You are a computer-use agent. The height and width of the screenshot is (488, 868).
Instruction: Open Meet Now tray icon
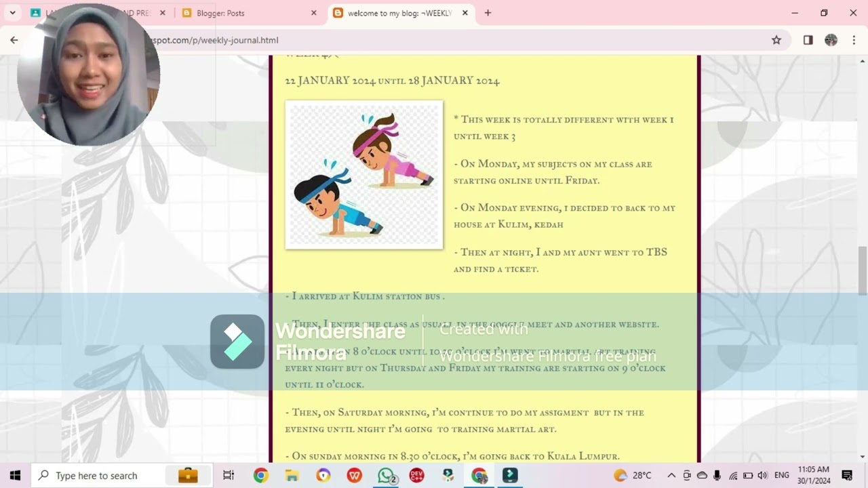coord(687,475)
